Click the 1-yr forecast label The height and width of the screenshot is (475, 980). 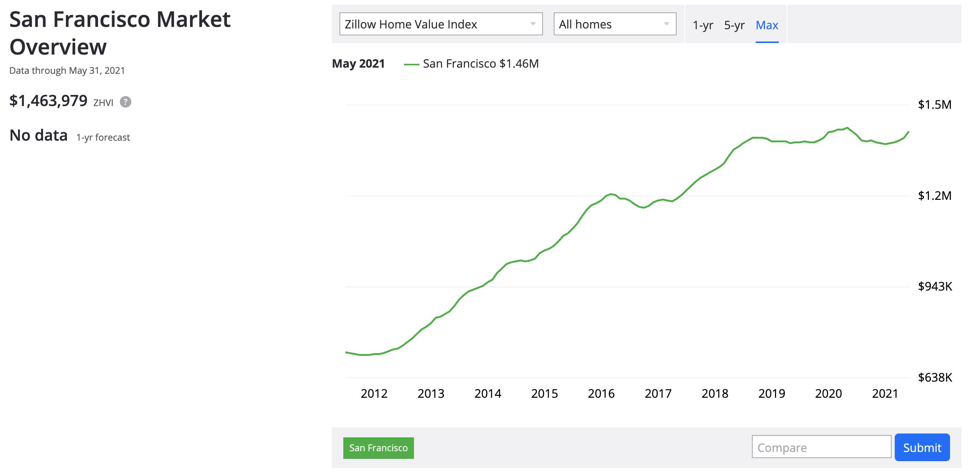tap(103, 137)
